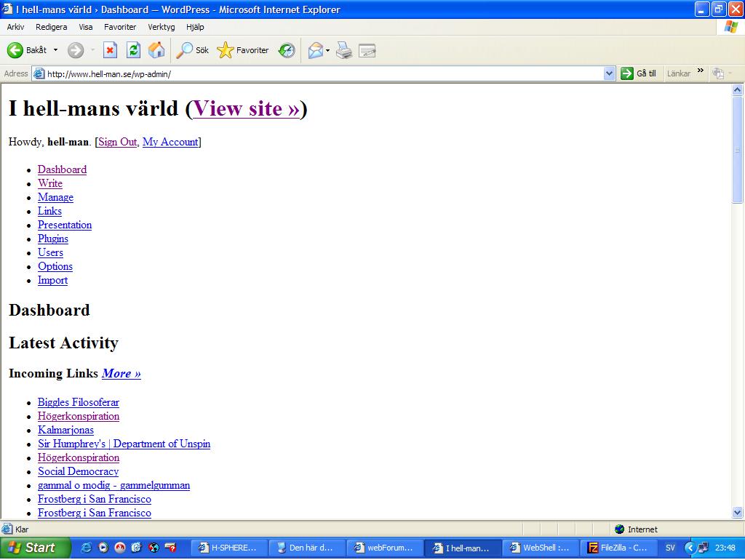Go to the Write admin page

[x=50, y=183]
